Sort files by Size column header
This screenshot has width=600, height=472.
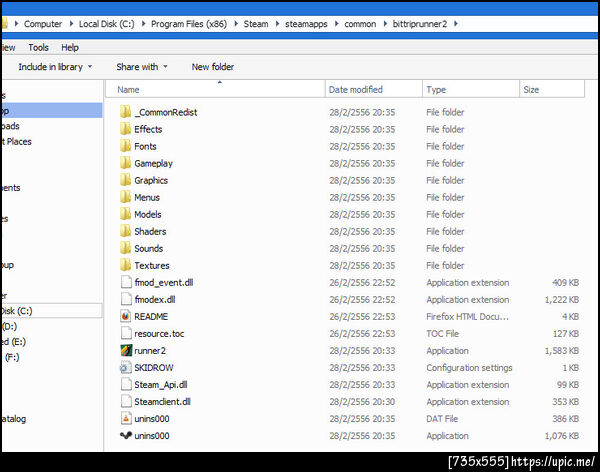(x=552, y=90)
